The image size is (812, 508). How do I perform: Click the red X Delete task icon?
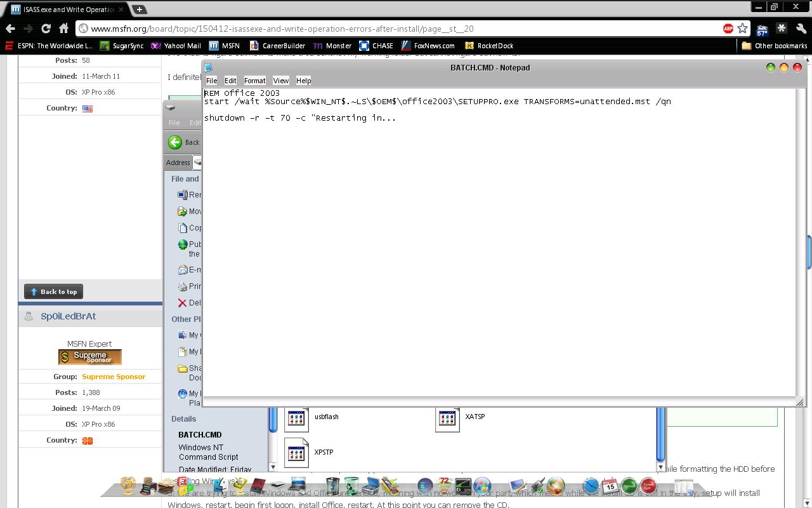(x=182, y=303)
